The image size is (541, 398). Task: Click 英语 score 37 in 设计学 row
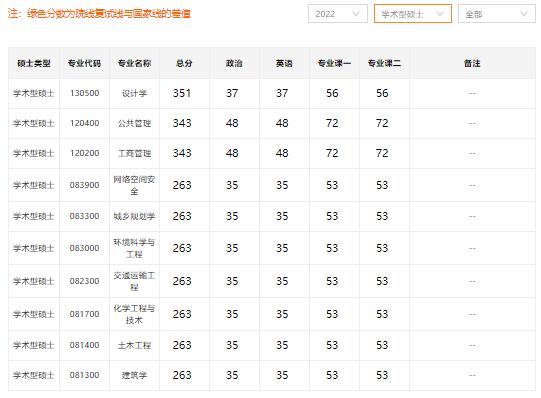click(x=282, y=93)
